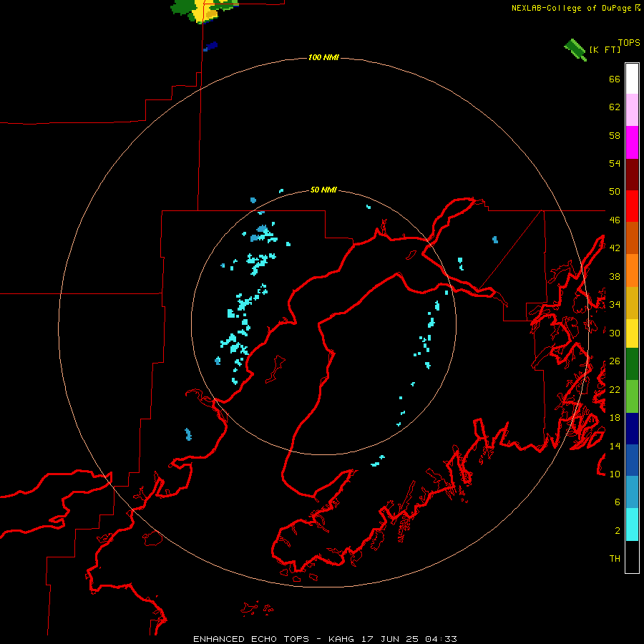
Task: Select the light green legend swatch
Action: tap(632, 396)
